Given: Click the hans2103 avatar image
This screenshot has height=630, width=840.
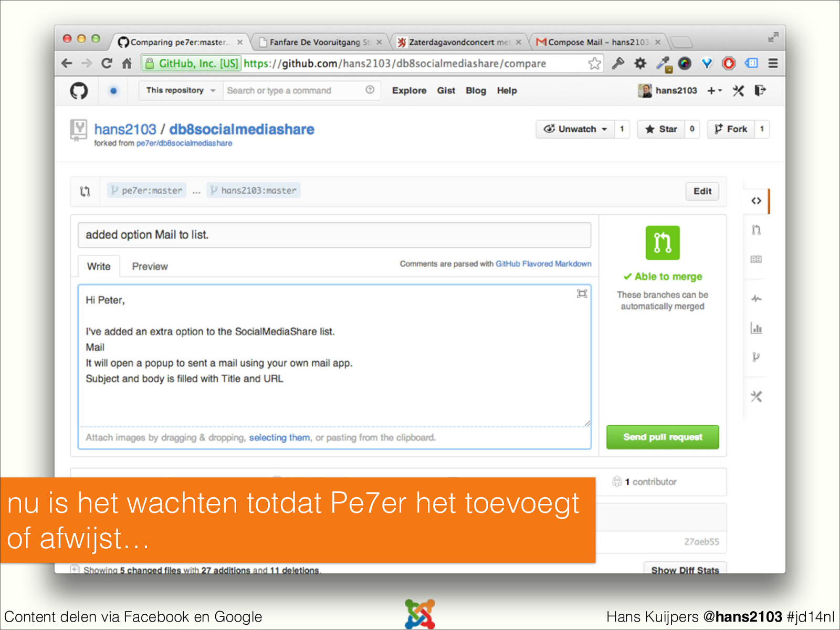Looking at the screenshot, I should click(645, 91).
